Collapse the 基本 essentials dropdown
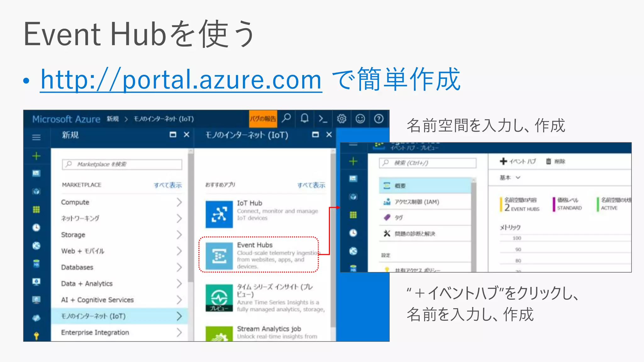Viewport: 644px width, 362px height. coord(510,178)
